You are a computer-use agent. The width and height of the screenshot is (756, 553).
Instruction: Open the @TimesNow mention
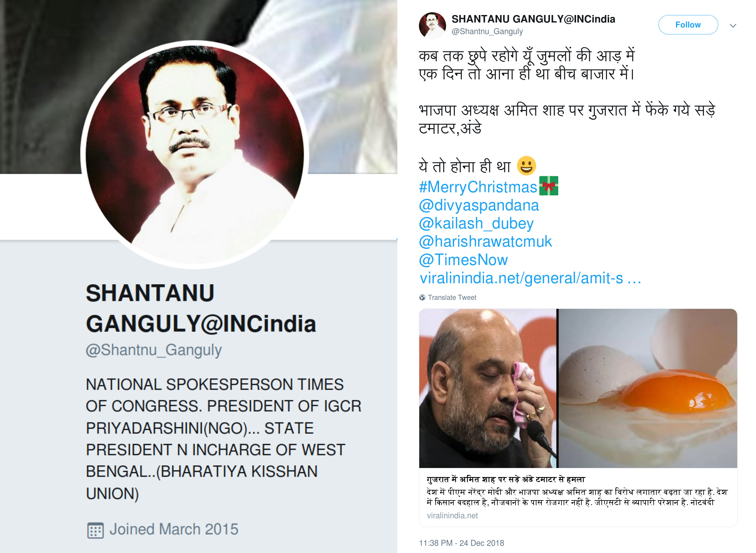[x=463, y=260]
